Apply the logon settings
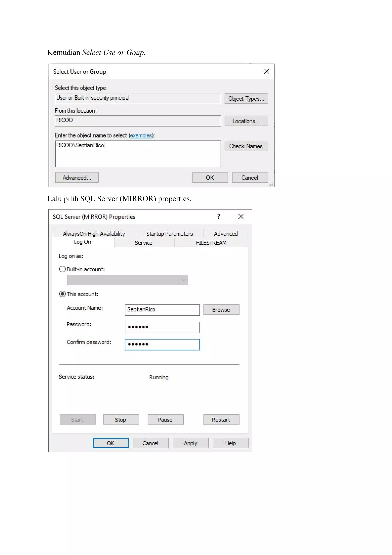This screenshot has height=555, width=392. tap(191, 443)
